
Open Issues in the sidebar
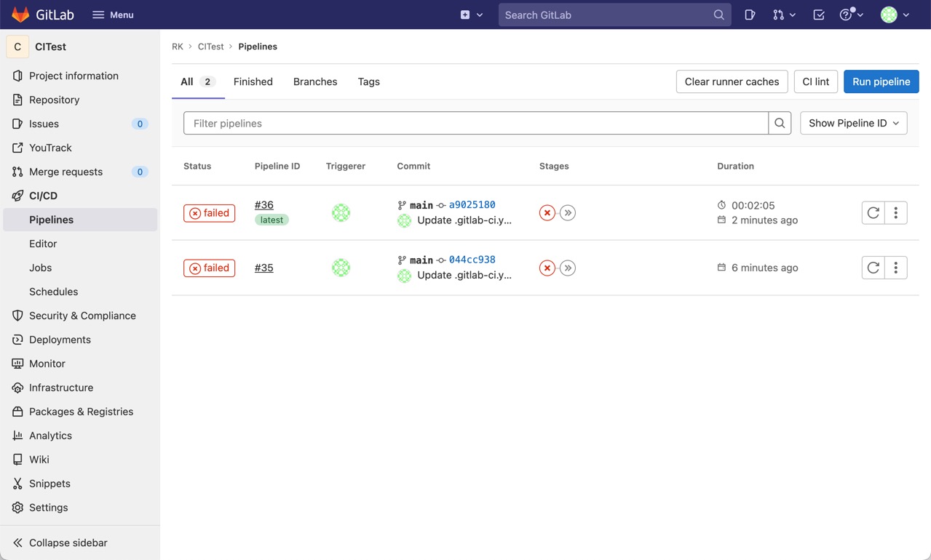coord(80,124)
